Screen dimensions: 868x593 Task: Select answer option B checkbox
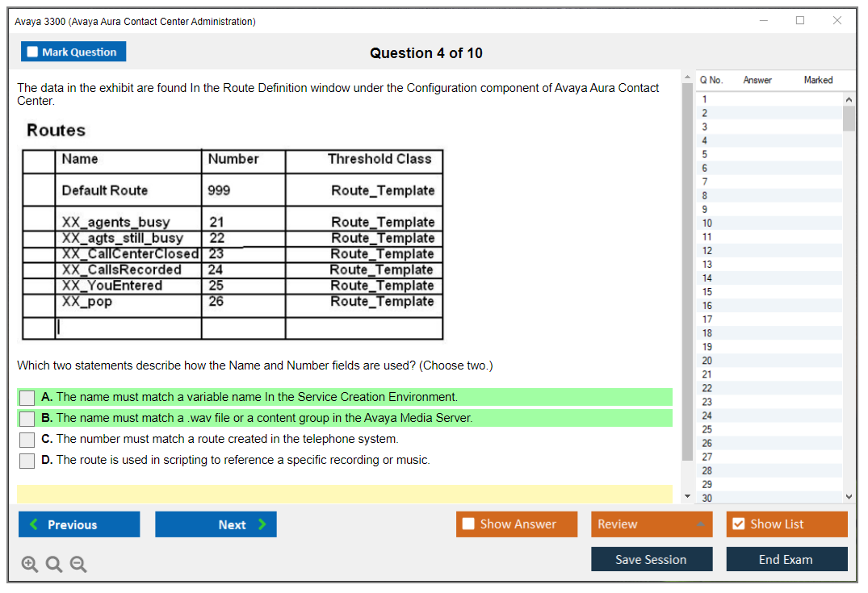[27, 419]
